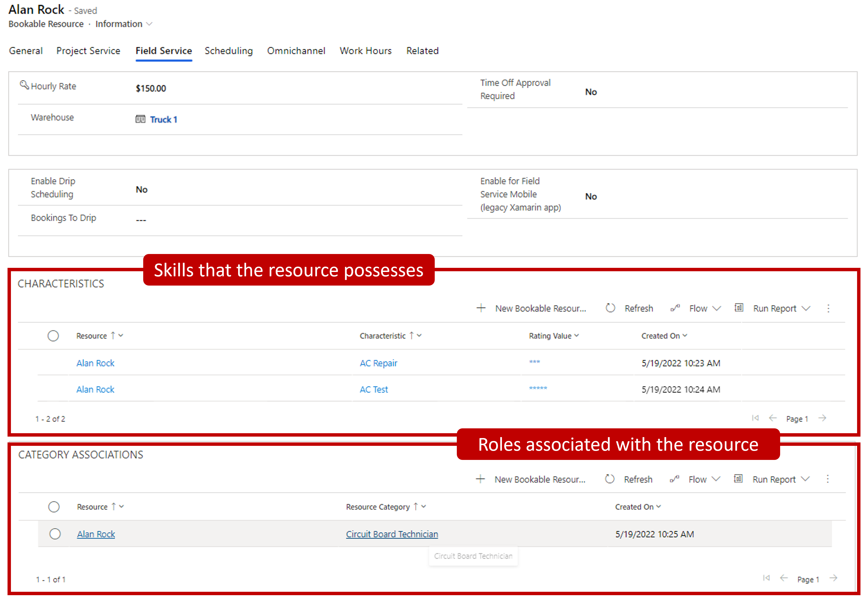The width and height of the screenshot is (868, 601).
Task: Go to previous page in Category Associations
Action: pyautogui.click(x=784, y=578)
